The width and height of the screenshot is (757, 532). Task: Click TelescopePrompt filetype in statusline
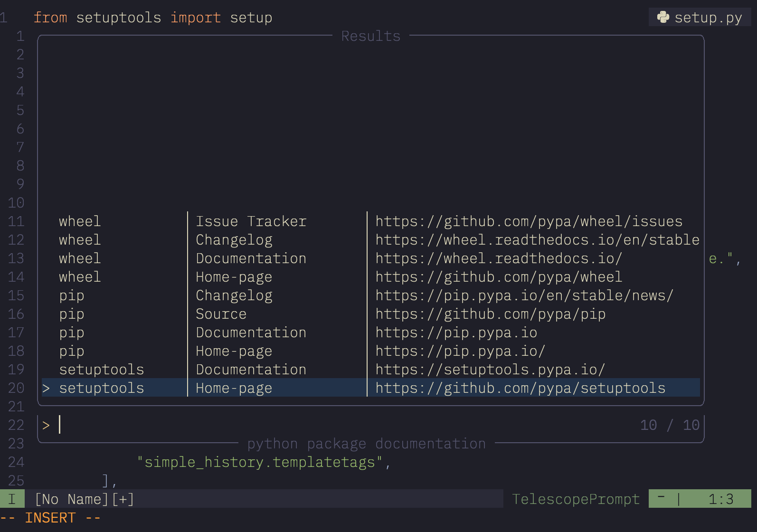point(576,499)
